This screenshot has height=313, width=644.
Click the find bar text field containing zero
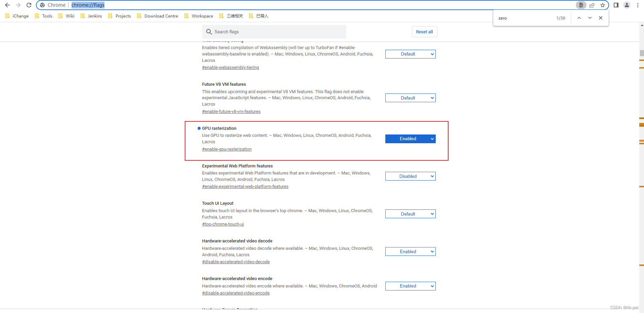(525, 18)
